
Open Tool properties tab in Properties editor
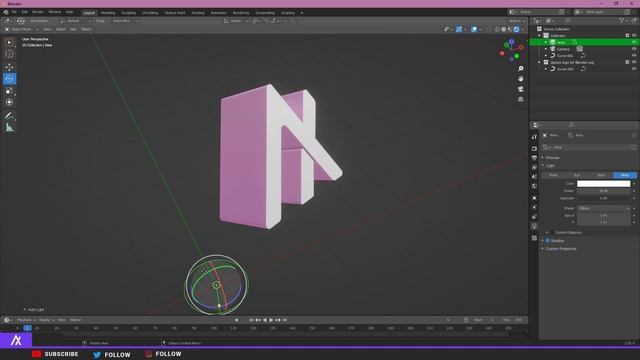[534, 138]
